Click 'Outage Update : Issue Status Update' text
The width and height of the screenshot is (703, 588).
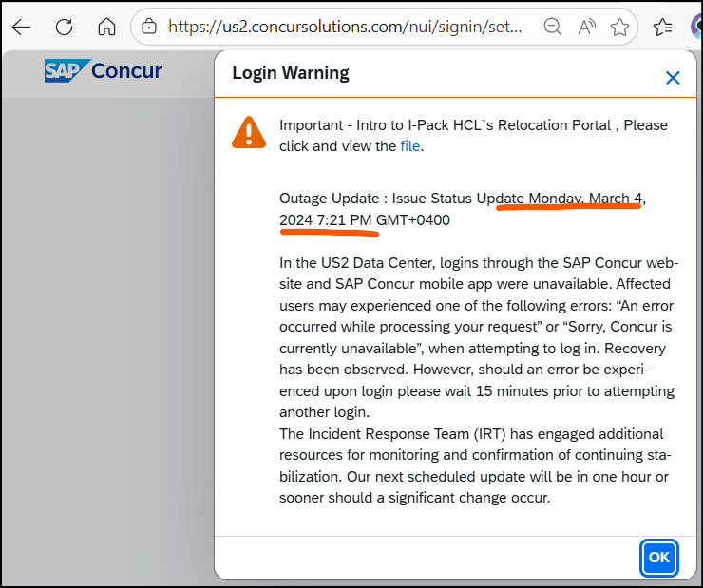click(402, 199)
